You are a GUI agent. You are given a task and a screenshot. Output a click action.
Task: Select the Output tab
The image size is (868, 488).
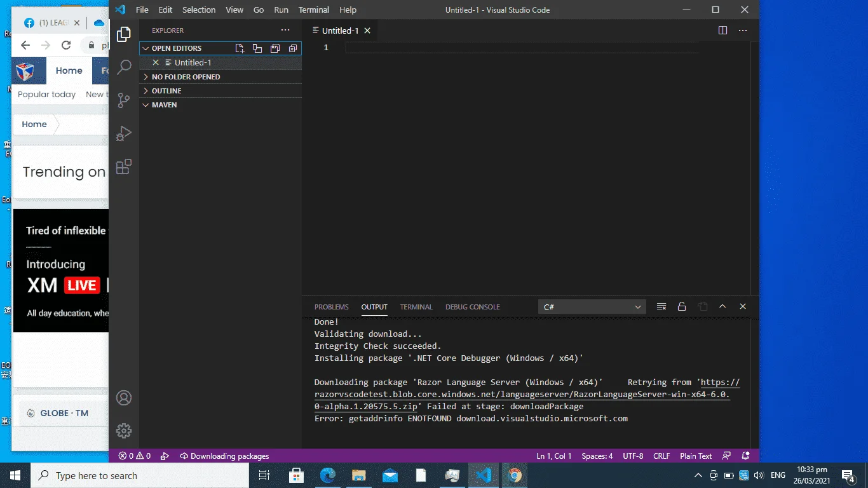click(x=374, y=307)
